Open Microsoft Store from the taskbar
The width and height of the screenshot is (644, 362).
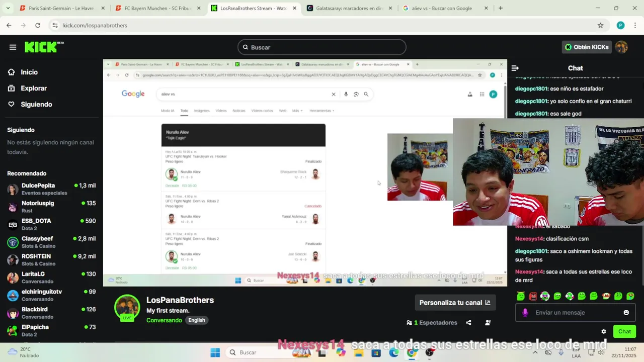tap(376, 352)
